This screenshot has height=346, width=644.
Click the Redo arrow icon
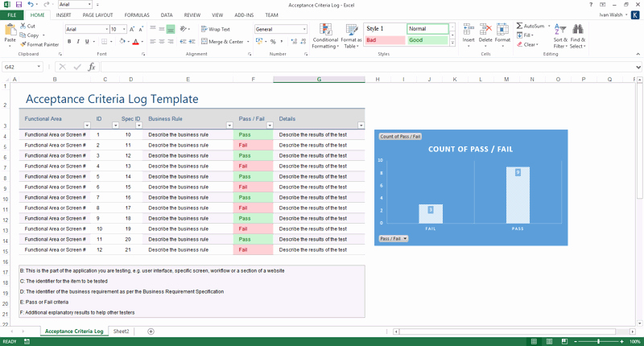46,5
